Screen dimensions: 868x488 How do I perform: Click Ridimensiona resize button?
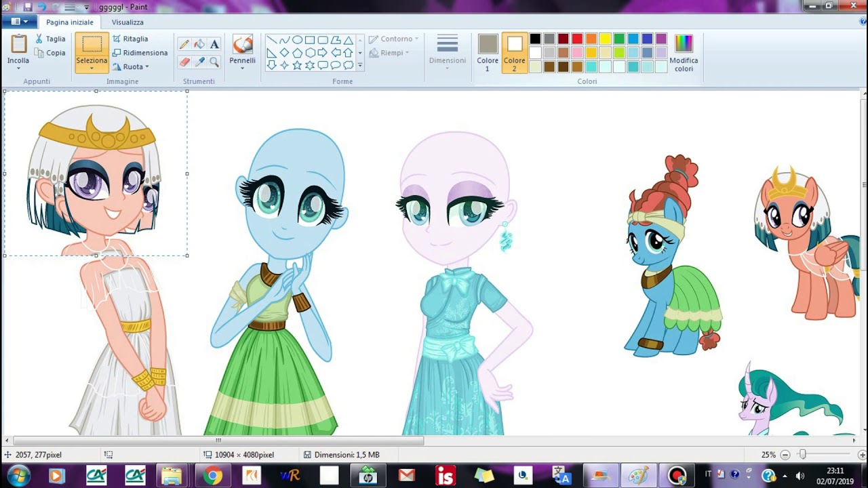coord(140,53)
